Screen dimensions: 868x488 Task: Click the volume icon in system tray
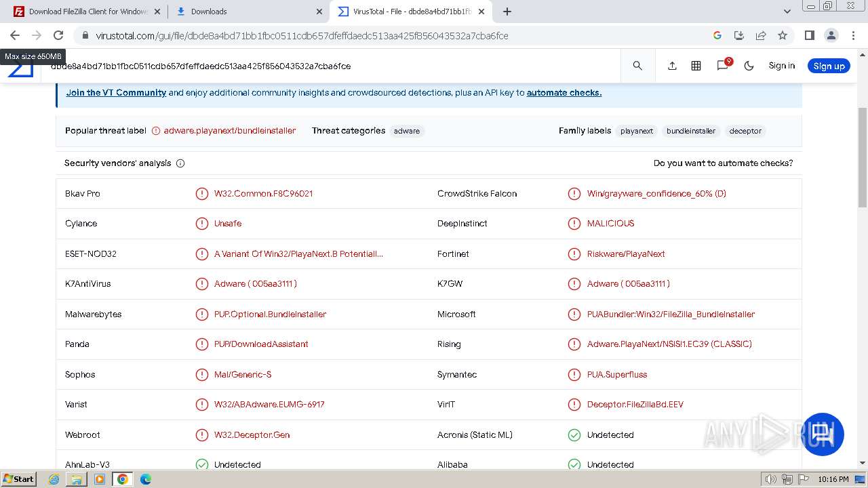(x=771, y=479)
